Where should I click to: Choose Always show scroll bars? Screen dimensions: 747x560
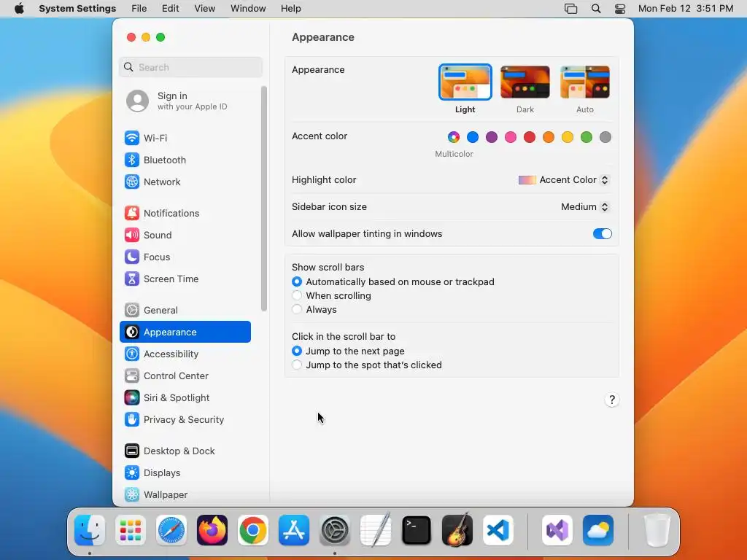coord(297,309)
